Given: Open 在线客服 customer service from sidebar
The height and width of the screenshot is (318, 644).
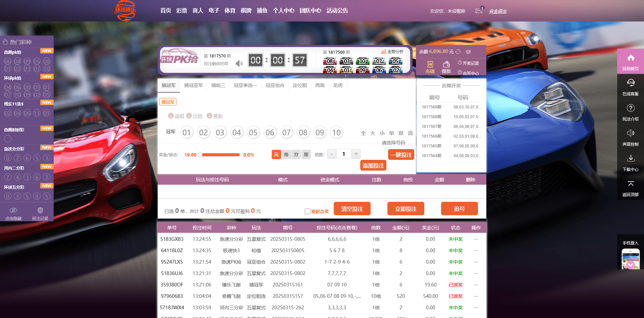Looking at the screenshot, I should pyautogui.click(x=631, y=86).
